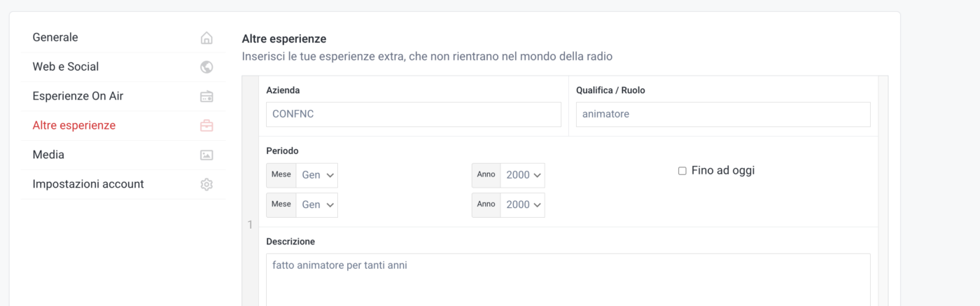Click the picture icon beside Media

206,155
